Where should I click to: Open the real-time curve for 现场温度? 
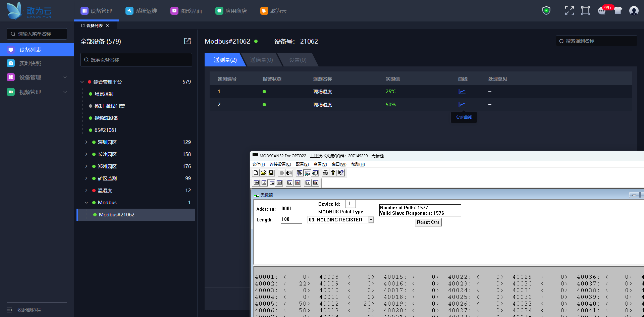pos(462,92)
